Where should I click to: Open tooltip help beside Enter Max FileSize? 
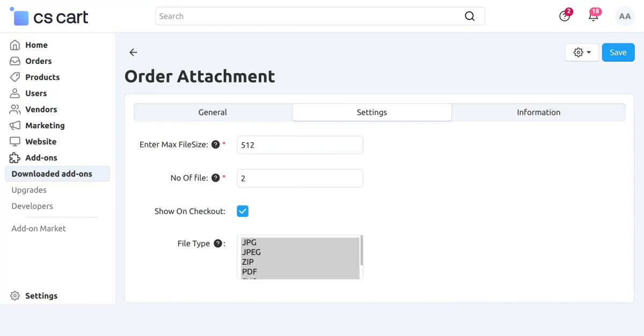(215, 144)
